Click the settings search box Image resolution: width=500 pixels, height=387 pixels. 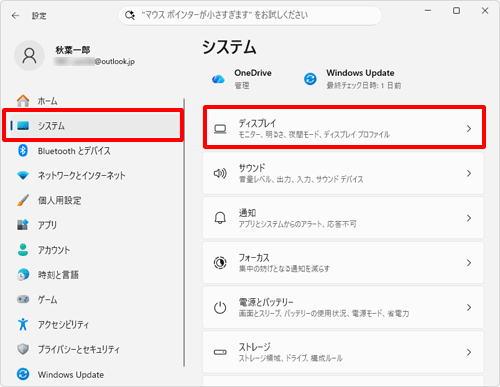(250, 15)
